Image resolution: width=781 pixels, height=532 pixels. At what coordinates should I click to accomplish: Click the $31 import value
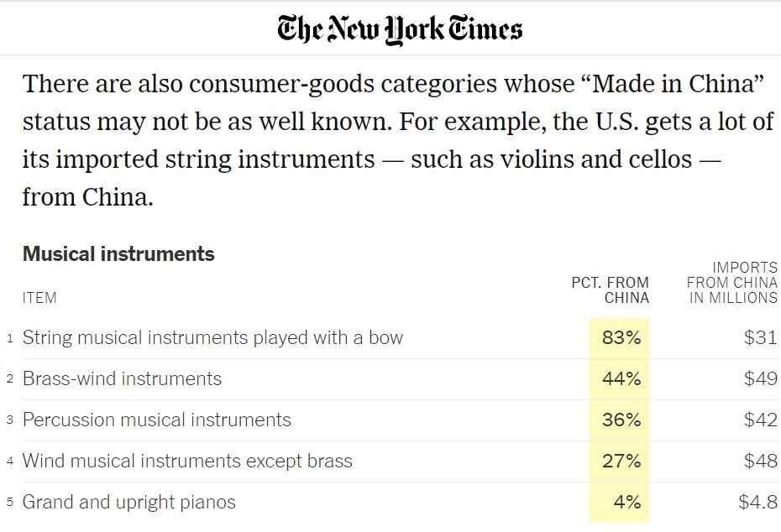pos(760,338)
